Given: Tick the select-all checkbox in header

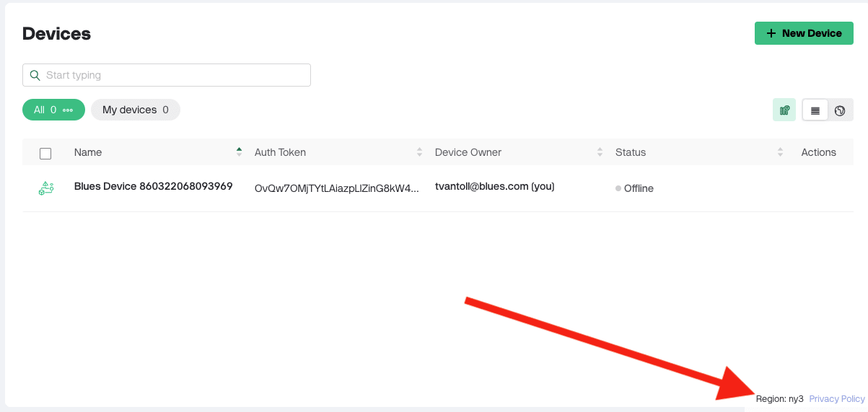Looking at the screenshot, I should coord(45,153).
